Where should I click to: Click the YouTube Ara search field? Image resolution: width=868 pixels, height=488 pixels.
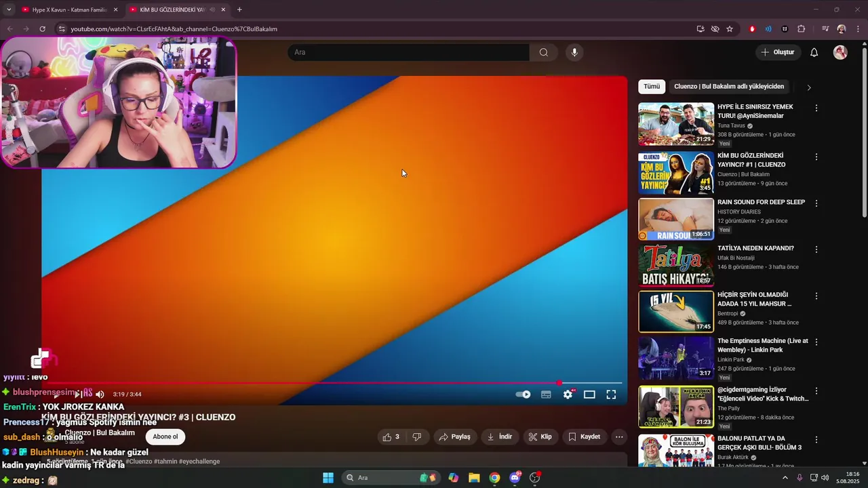click(x=408, y=52)
